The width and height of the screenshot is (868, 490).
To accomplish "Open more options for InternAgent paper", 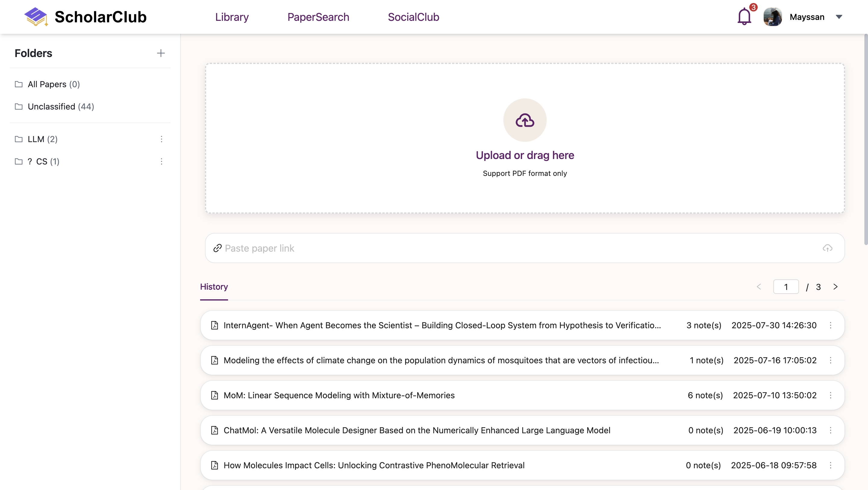I will click(x=830, y=325).
